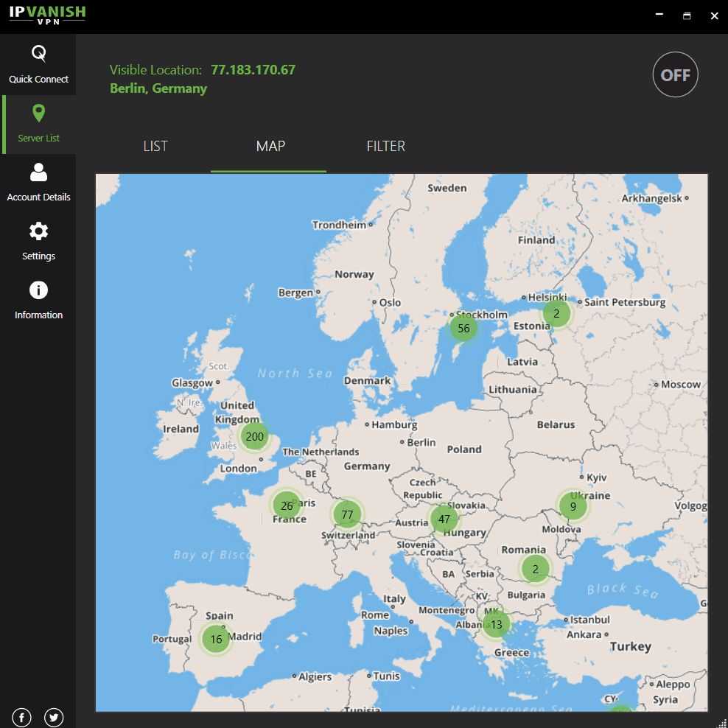Click the Tunis city label on map

click(386, 676)
